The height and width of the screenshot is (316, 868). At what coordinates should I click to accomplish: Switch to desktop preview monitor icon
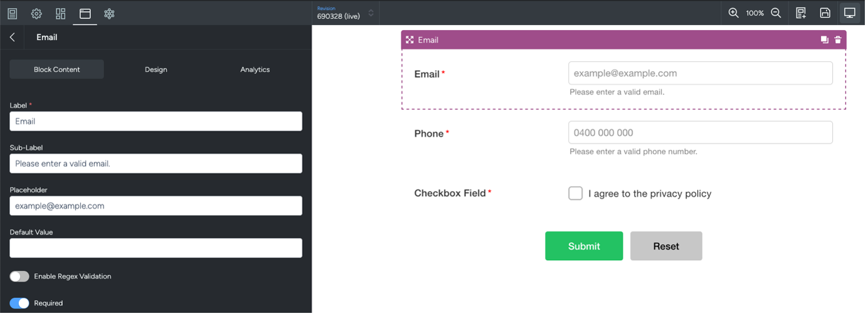[x=850, y=13]
